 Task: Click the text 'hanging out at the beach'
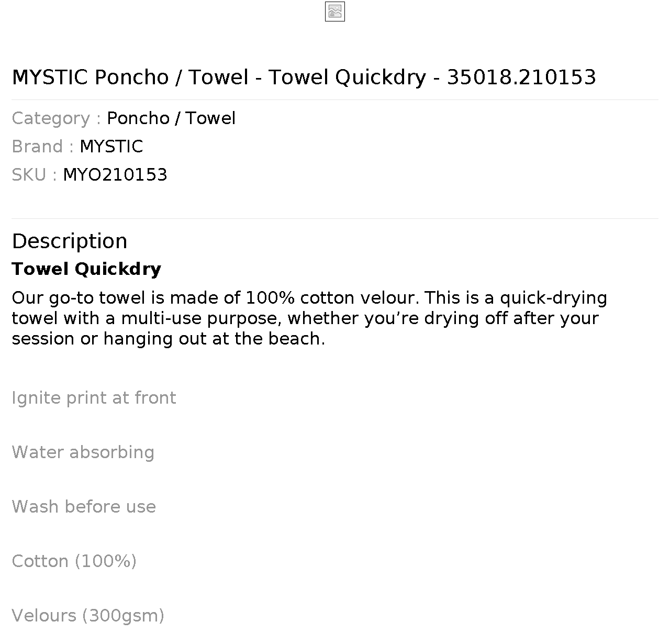214,339
